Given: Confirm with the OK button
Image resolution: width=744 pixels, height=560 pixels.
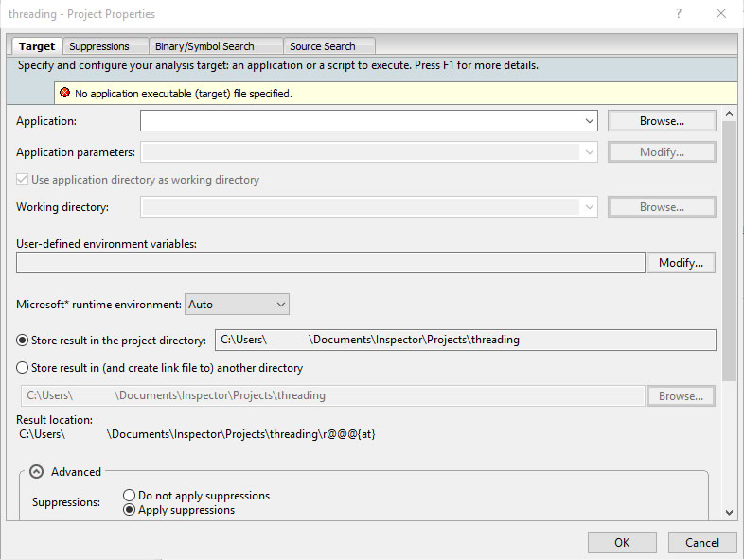Looking at the screenshot, I should coord(622,543).
